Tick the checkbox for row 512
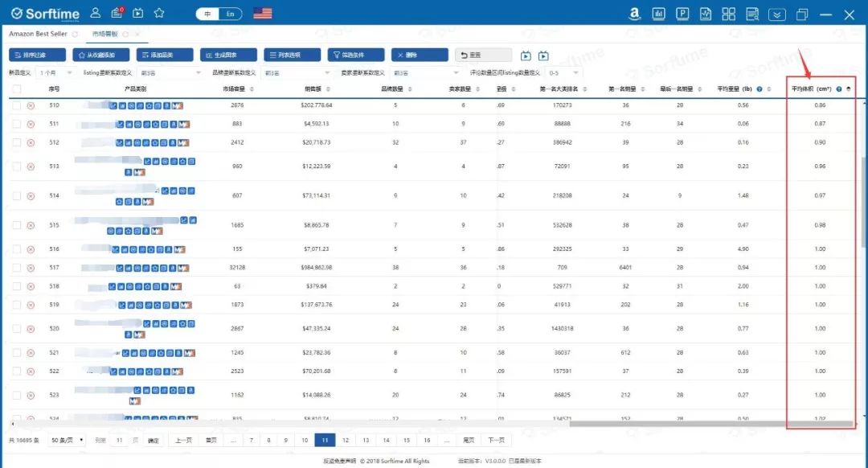The width and height of the screenshot is (868, 468). (16, 142)
